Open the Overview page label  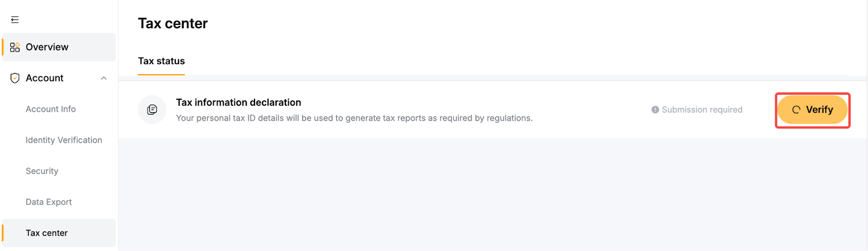(47, 47)
